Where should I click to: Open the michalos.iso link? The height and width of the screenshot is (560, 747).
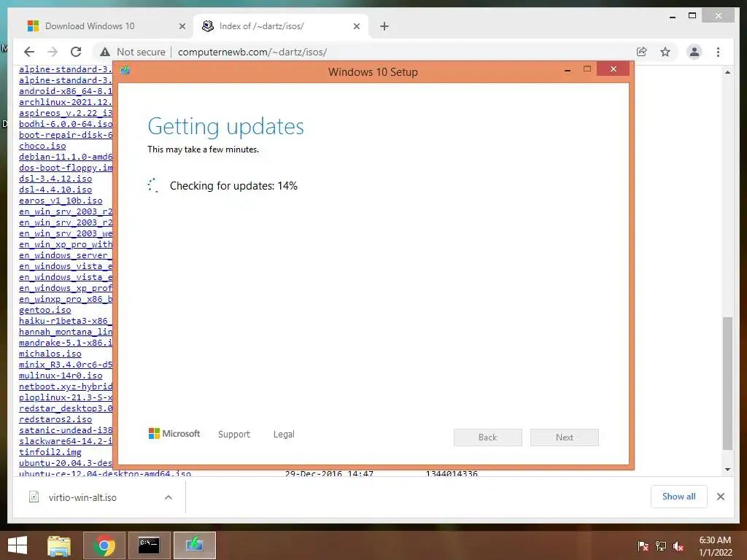click(x=50, y=354)
